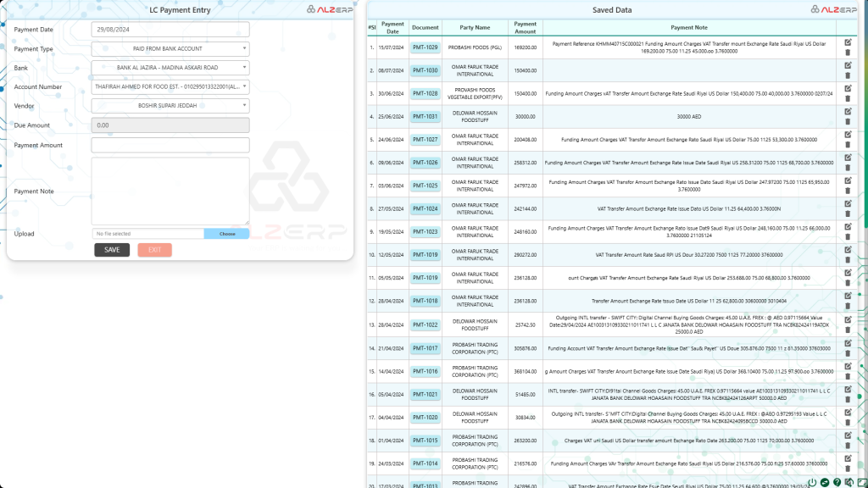Screen dimensions: 868x488
Task: Click the 169200.00 payment amount cell
Action: click(525, 47)
